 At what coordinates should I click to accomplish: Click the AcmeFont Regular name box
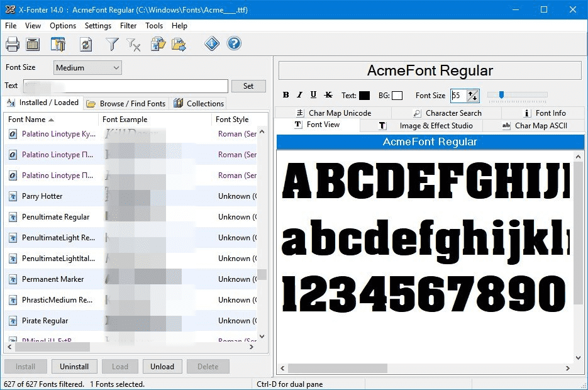click(x=430, y=71)
